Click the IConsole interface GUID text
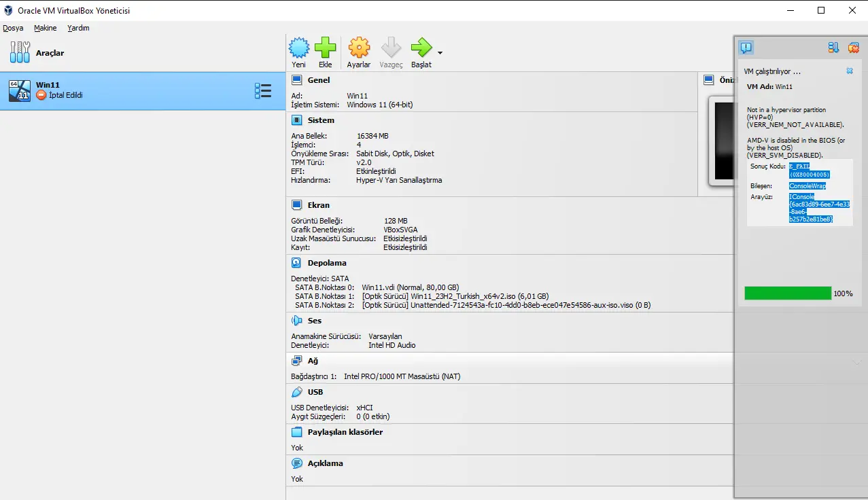 point(819,208)
